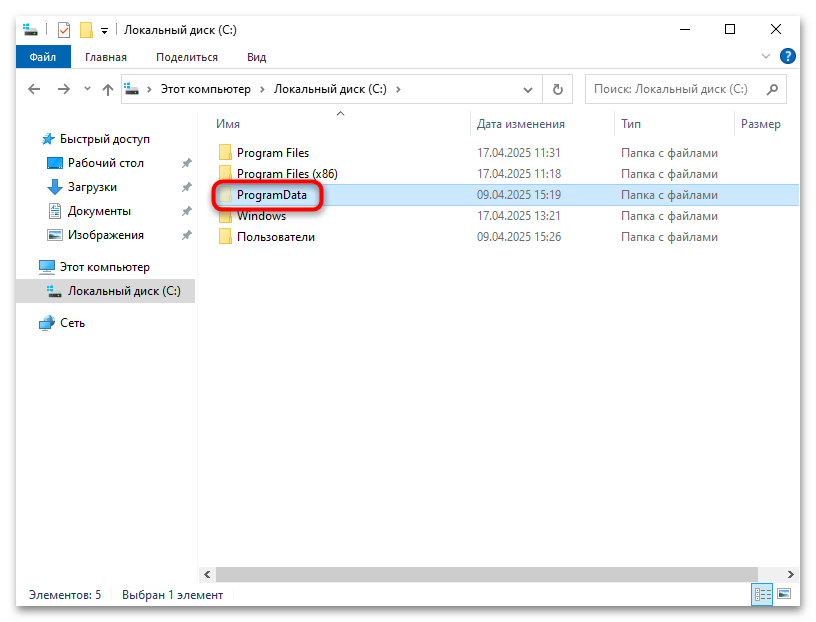816x622 pixels.
Task: Click date 17.04.2025 11:31 cell
Action: point(519,153)
